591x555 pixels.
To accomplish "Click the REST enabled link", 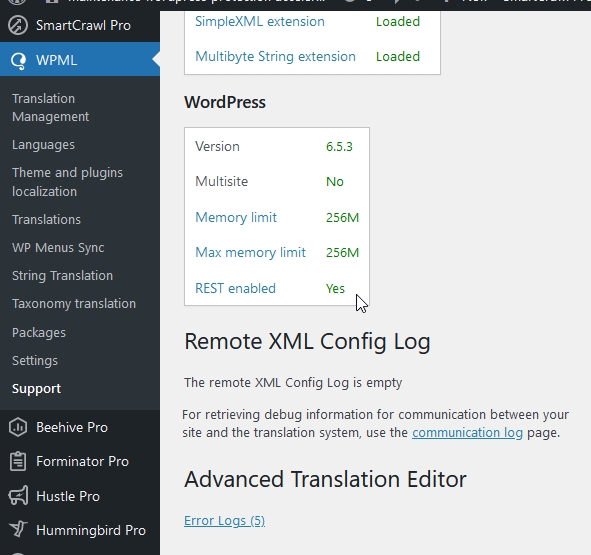I will pyautogui.click(x=236, y=288).
